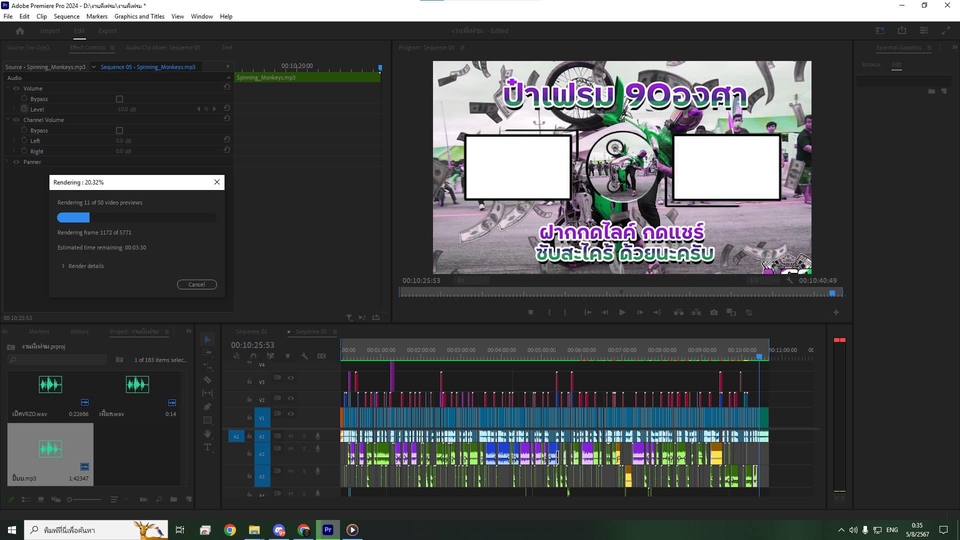Select the Selection tool arrow

(208, 339)
